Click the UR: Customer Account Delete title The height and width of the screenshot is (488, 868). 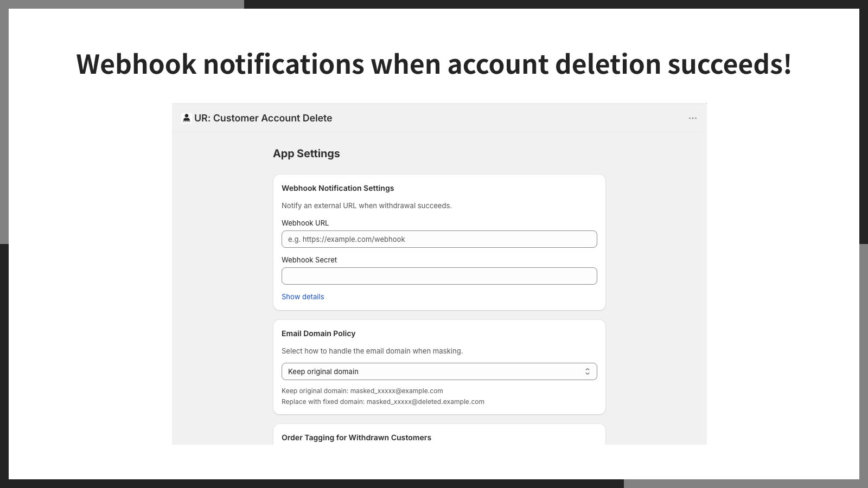tap(263, 118)
